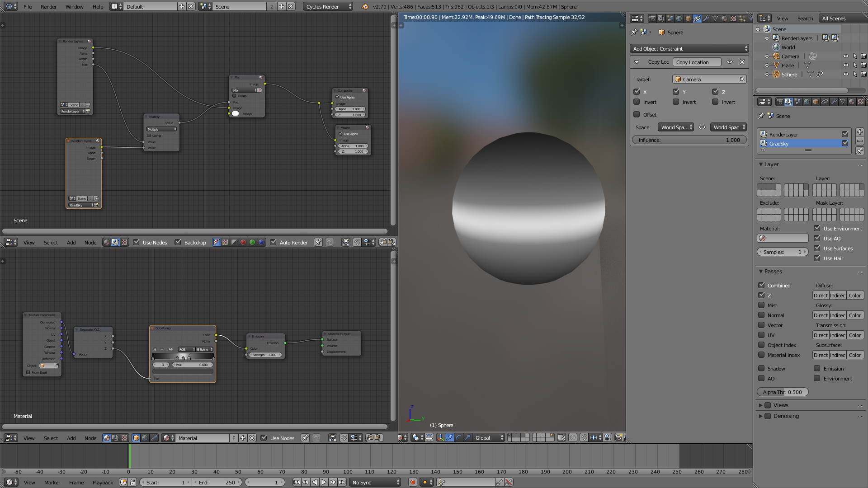Toggle the compositing node tree type icon
This screenshot has height=488, width=868.
[115, 242]
